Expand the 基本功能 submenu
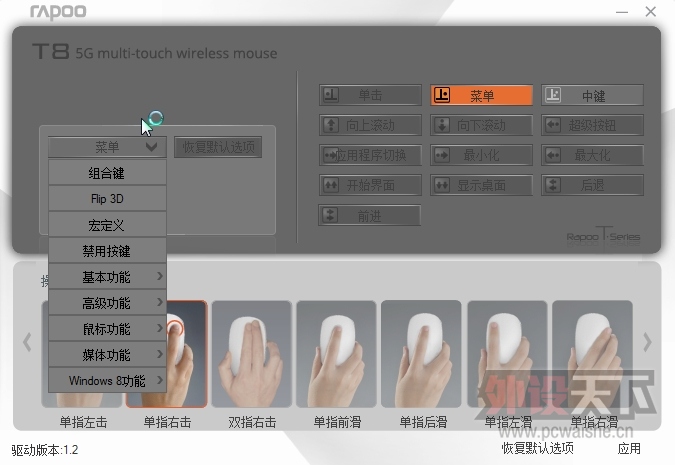Viewport: 675px width, 465px height. pyautogui.click(x=107, y=277)
